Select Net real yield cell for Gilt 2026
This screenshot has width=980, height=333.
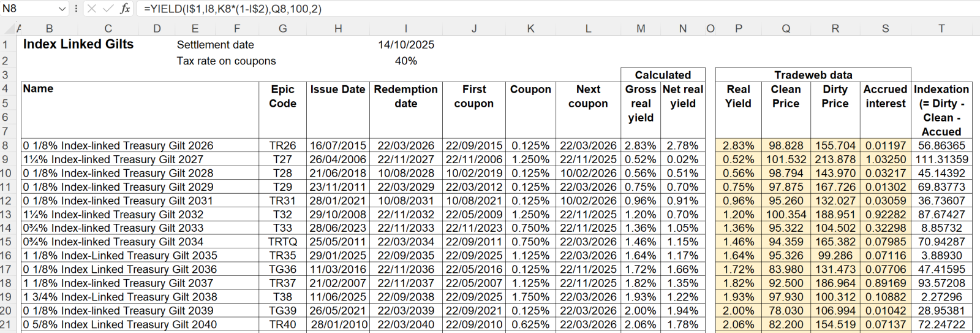tap(683, 145)
